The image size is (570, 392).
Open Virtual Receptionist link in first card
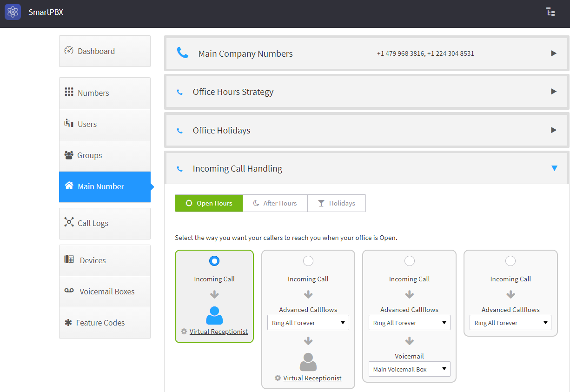tap(219, 332)
